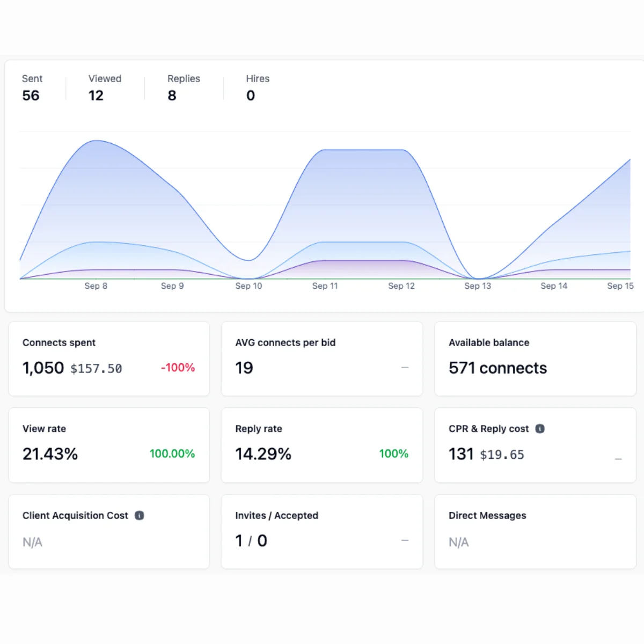Click the 14.29% Reply rate value
Viewport: 644px width, 644px height.
coord(263,454)
